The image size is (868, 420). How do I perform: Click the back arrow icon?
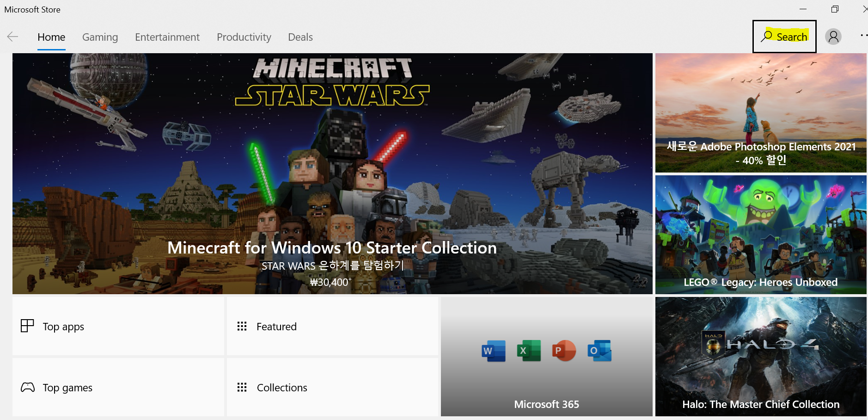coord(12,37)
